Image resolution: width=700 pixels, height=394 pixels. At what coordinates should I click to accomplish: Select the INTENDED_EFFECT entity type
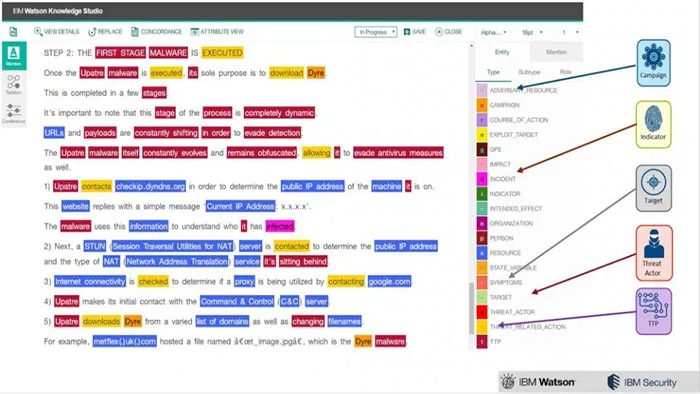[x=516, y=208]
